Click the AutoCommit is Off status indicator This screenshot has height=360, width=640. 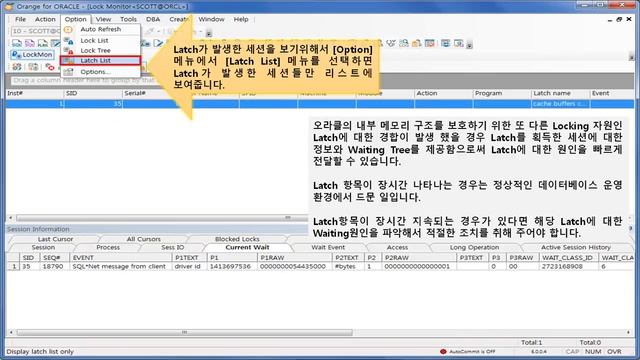468,351
